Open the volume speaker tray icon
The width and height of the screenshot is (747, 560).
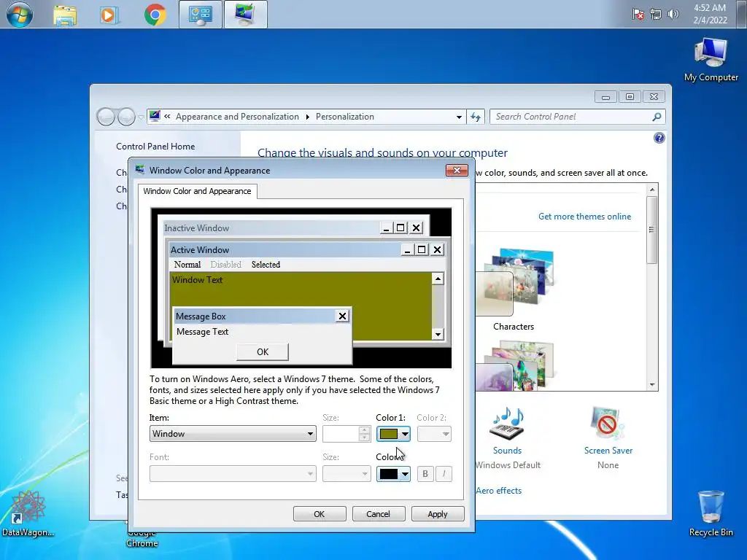tap(673, 14)
